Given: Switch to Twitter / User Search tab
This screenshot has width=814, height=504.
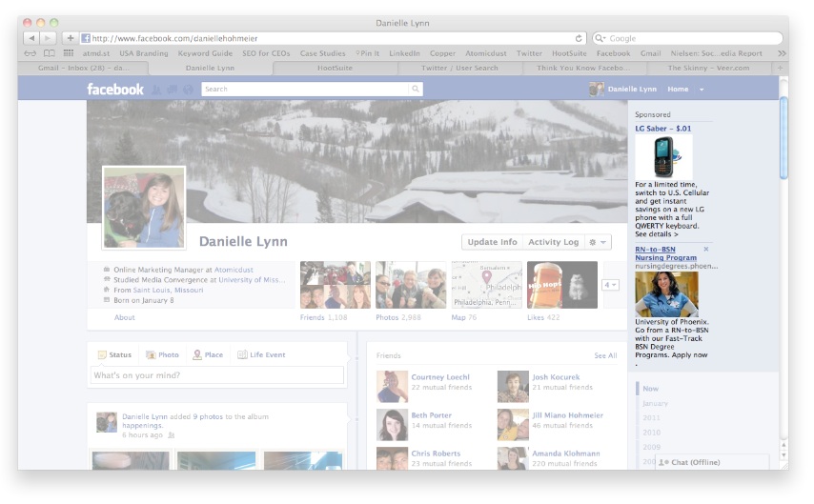Looking at the screenshot, I should point(459,68).
